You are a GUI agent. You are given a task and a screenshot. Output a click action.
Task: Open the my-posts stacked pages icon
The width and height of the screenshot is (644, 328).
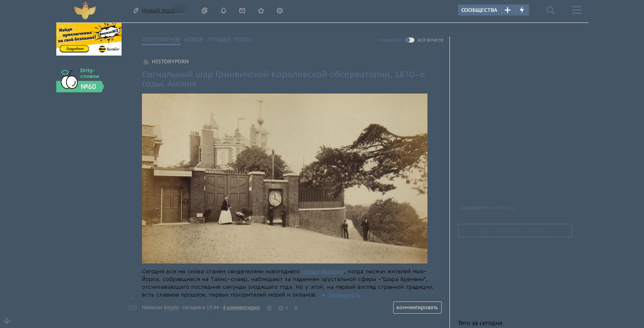pos(205,11)
